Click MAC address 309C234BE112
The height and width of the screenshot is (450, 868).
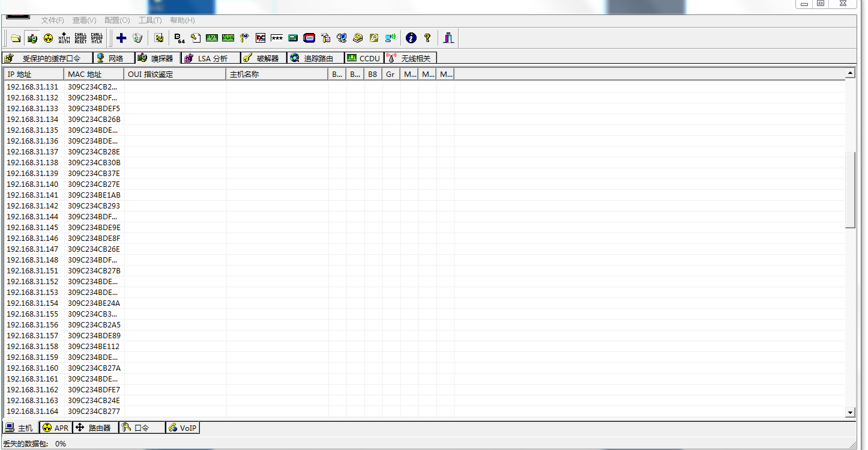pyautogui.click(x=94, y=347)
